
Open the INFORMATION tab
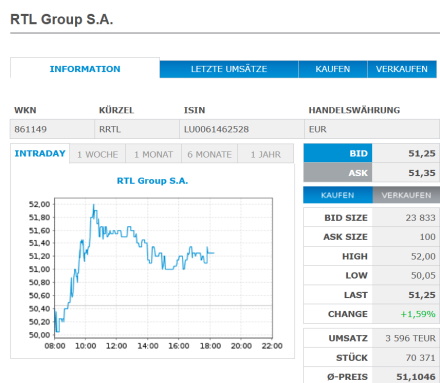(x=85, y=69)
